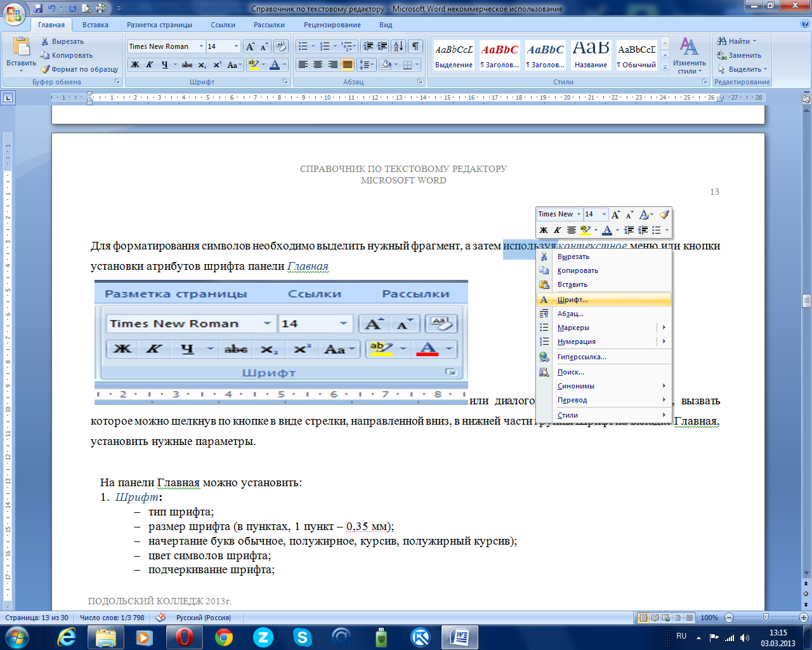Viewport: 812px width, 650px height.
Task: Toggle the ruler button above vertical scrollbar
Action: (806, 98)
